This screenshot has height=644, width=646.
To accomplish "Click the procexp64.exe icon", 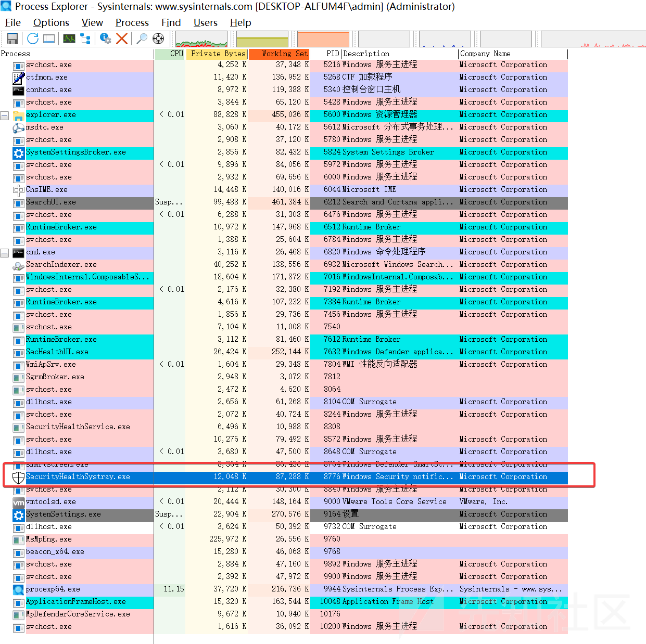I will coord(19,590).
